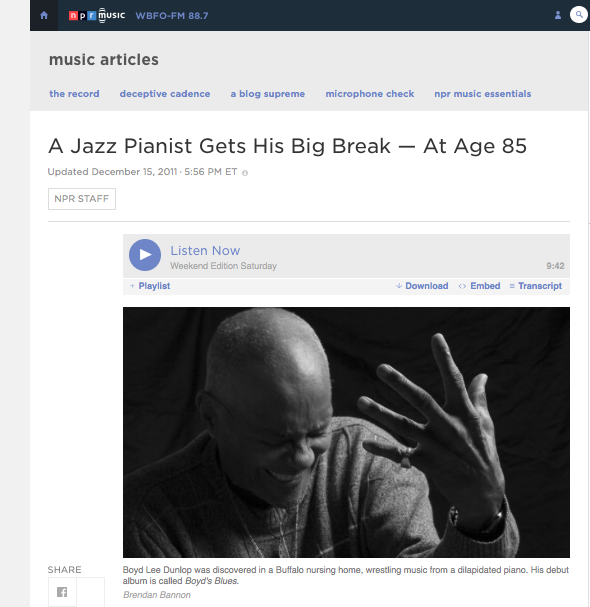Image resolution: width=590 pixels, height=607 pixels.
Task: Go to The Record blog
Action: [x=74, y=94]
